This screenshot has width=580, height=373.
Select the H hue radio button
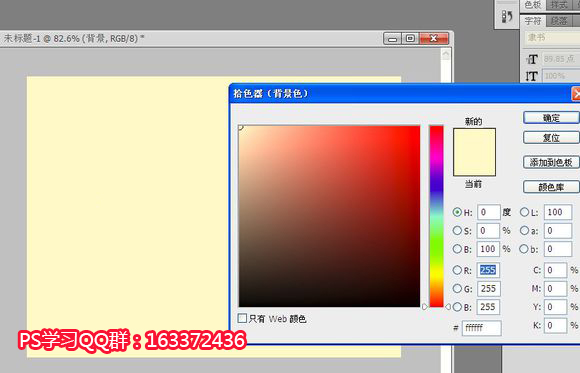[x=457, y=212]
